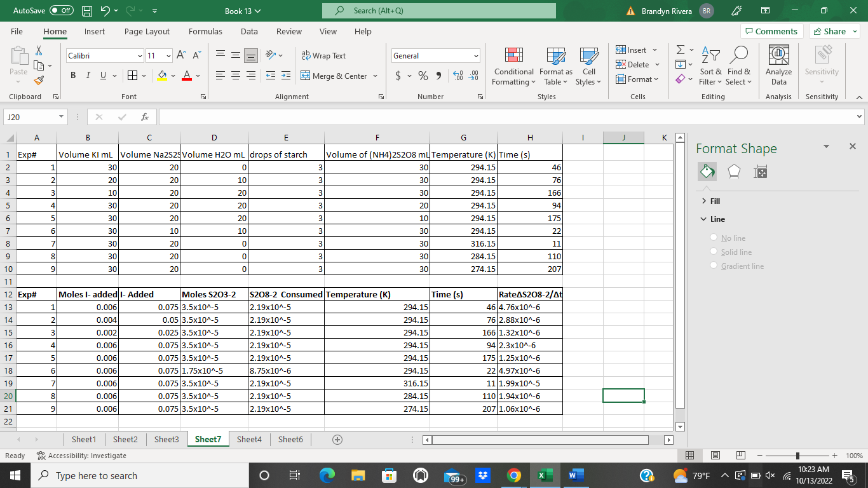Click the Comments button
868x488 pixels.
pyautogui.click(x=771, y=31)
